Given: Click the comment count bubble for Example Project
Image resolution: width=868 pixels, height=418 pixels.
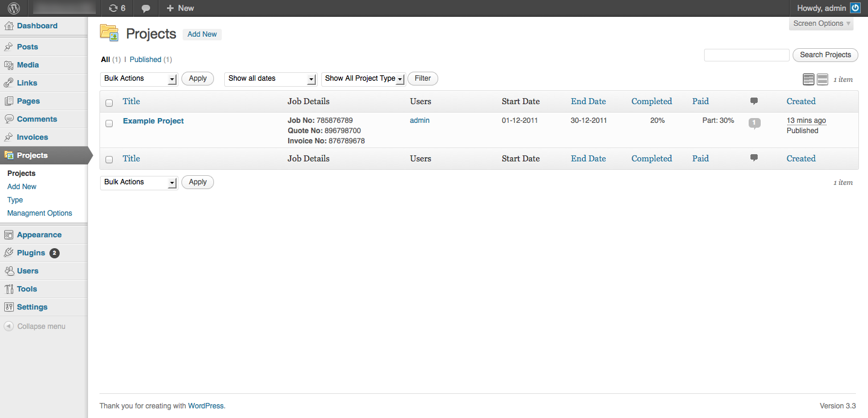Looking at the screenshot, I should click(754, 123).
